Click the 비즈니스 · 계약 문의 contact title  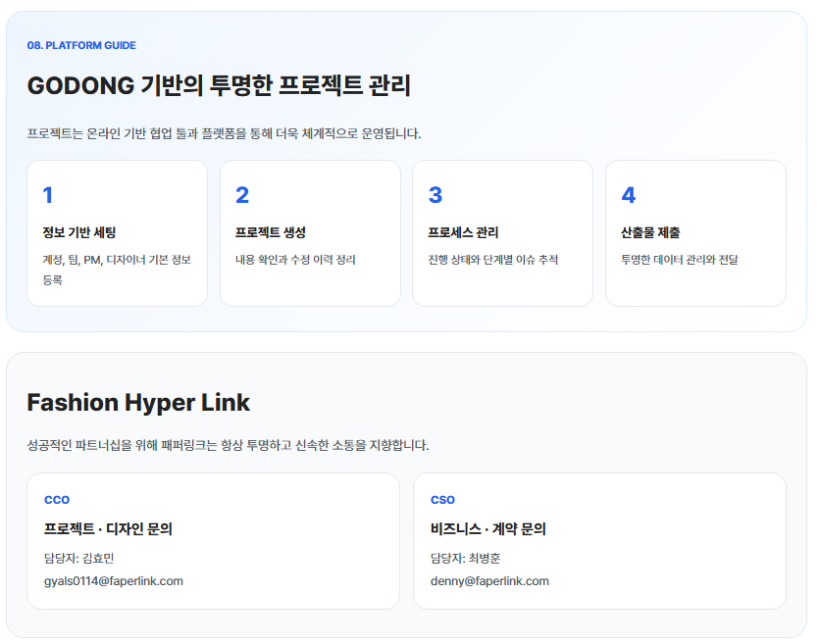pos(487,528)
